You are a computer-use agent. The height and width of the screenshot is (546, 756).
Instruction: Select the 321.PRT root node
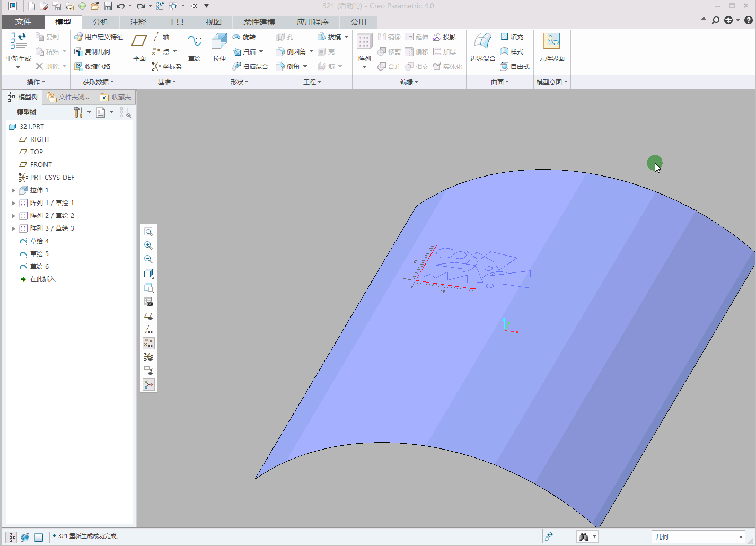(x=27, y=127)
